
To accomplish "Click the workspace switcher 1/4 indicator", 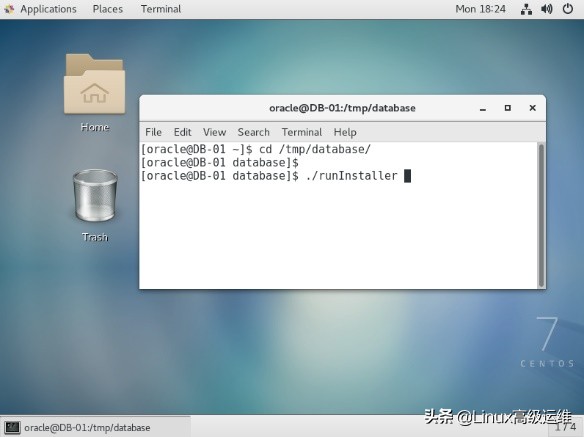I will (x=565, y=427).
